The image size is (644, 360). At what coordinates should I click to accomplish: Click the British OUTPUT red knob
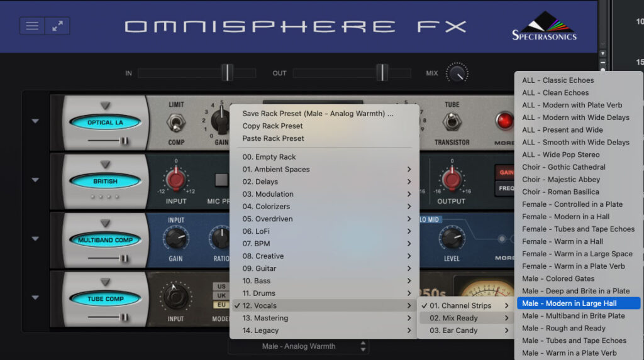pos(452,179)
